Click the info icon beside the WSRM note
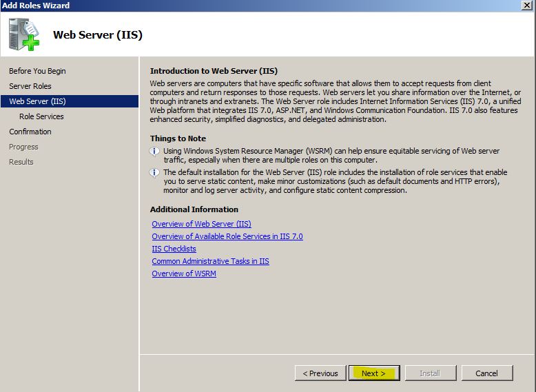The image size is (536, 392). coord(155,152)
